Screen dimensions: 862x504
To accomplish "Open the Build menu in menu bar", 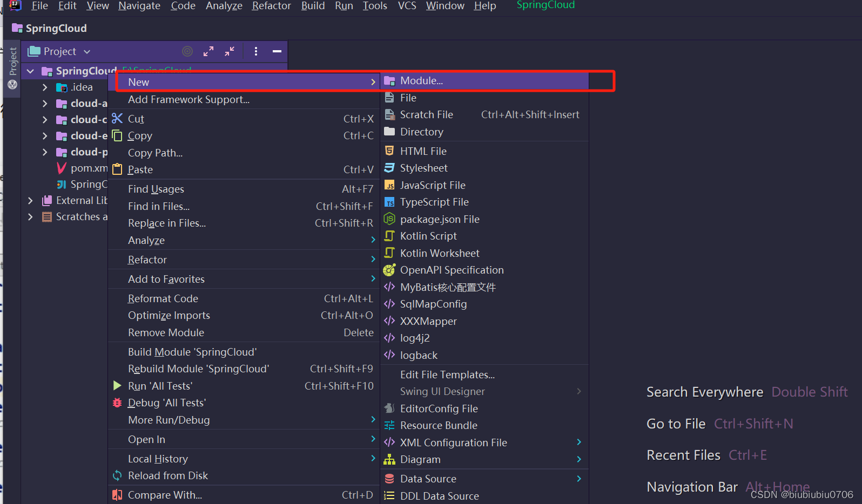I will point(313,6).
